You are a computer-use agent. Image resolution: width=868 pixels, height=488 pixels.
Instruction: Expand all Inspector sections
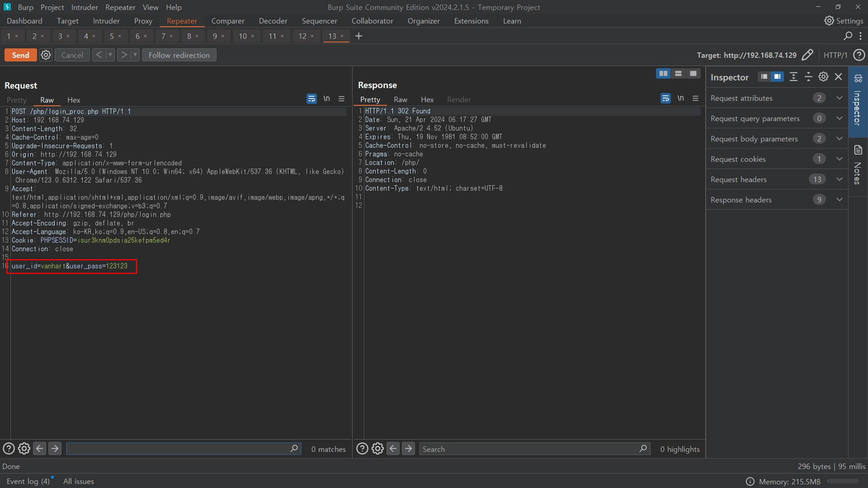click(x=793, y=77)
